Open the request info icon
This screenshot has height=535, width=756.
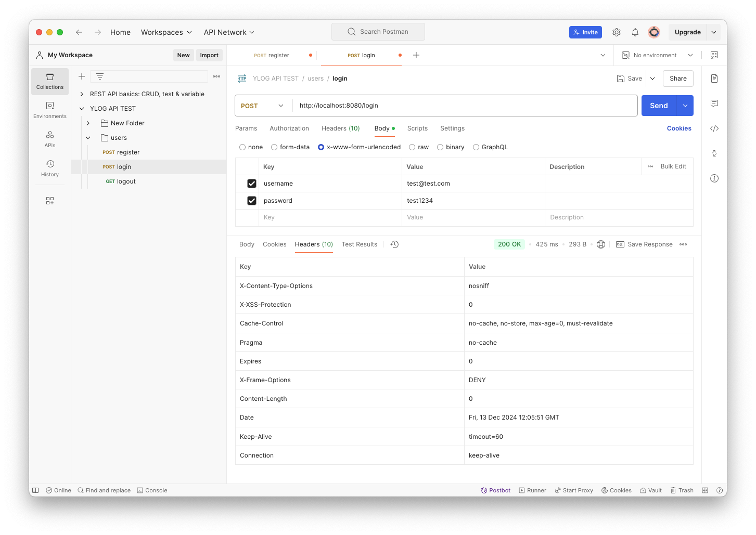pyautogui.click(x=714, y=178)
